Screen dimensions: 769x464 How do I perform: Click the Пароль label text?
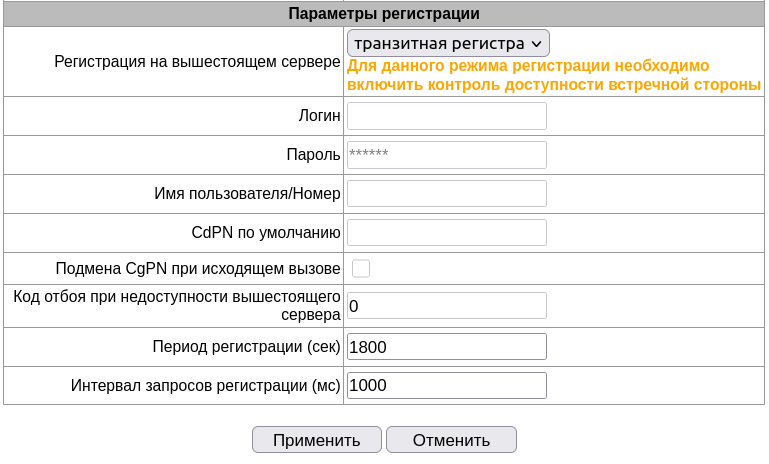313,155
